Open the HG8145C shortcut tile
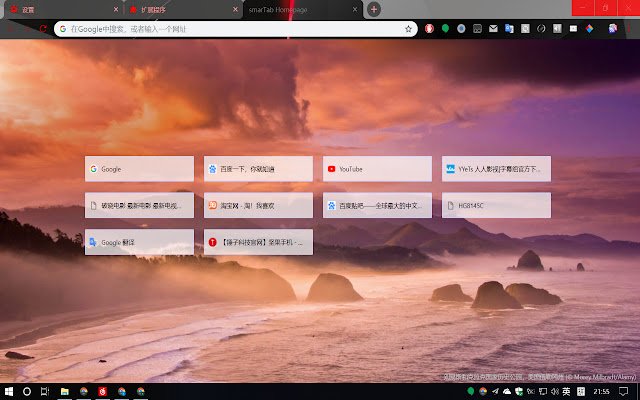640x400 pixels. pos(496,205)
